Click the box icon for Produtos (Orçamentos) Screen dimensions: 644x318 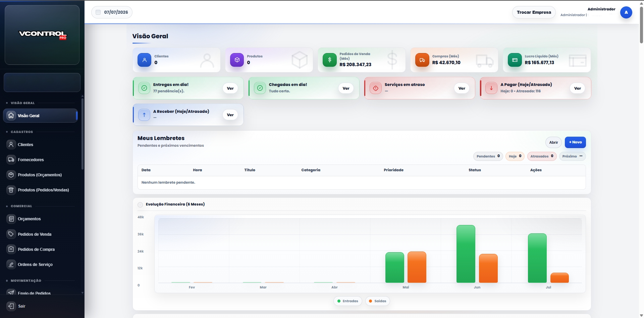11,175
